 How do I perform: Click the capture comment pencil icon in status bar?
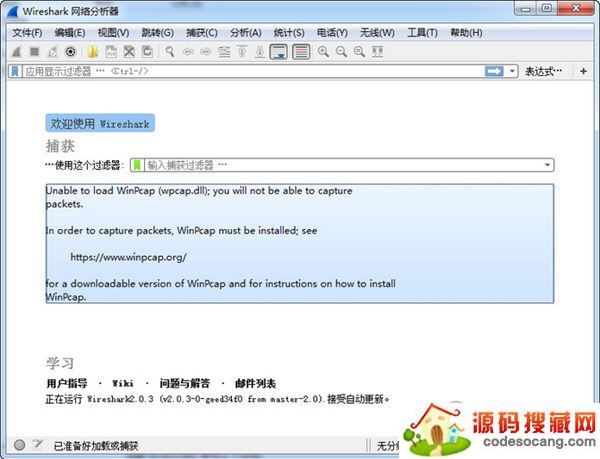point(38,444)
